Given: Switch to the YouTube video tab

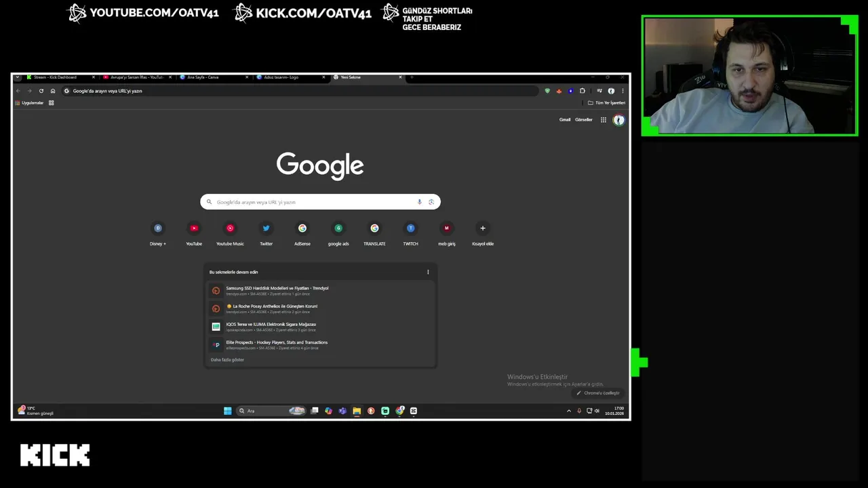Looking at the screenshot, I should pos(136,77).
